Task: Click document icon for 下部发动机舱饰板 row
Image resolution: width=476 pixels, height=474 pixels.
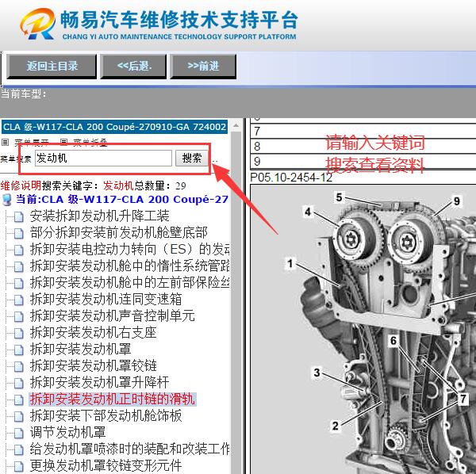Action: [18, 416]
